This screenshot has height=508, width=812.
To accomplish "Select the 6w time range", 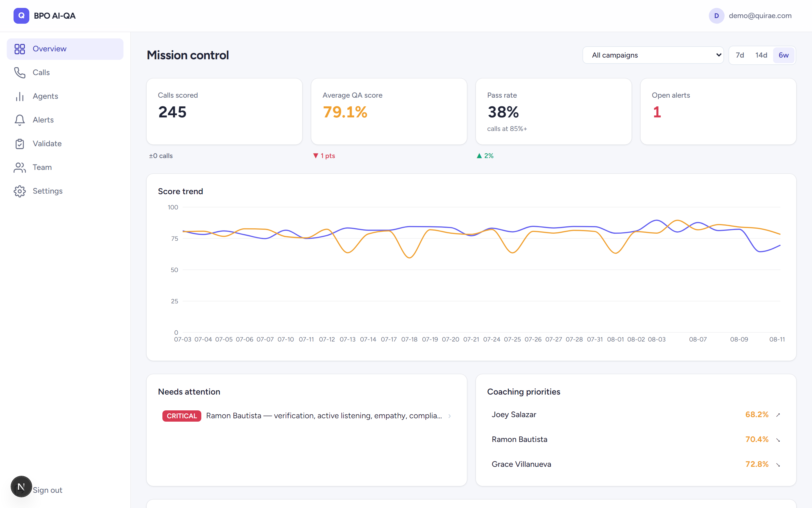I will (784, 55).
